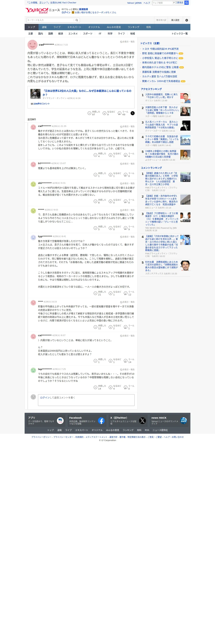Image resolution: width=215 pixels, height=644 pixels.
Task: Click the 新規取得 link
Action: coord(84,9)
